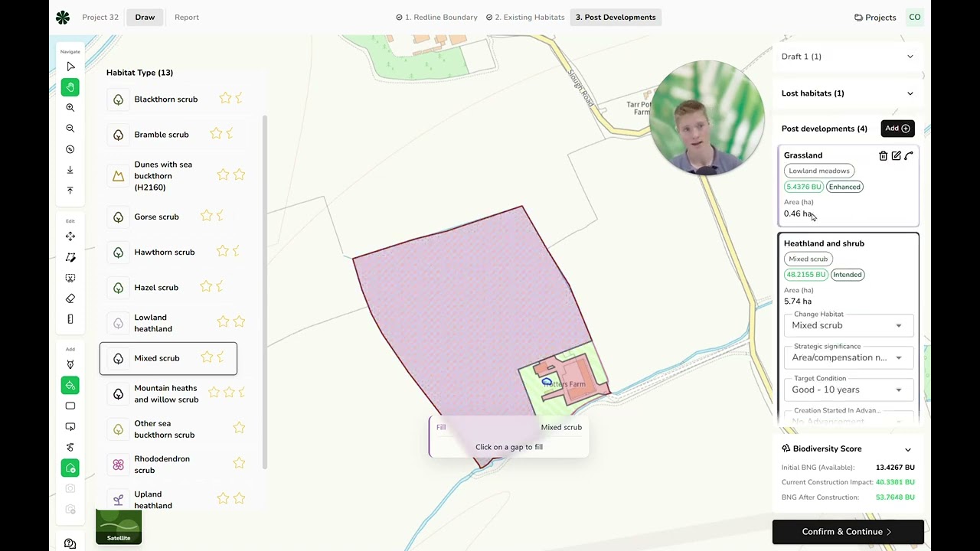Go to step 2. Existing Habitats
The height and width of the screenshot is (551, 980).
(x=525, y=17)
